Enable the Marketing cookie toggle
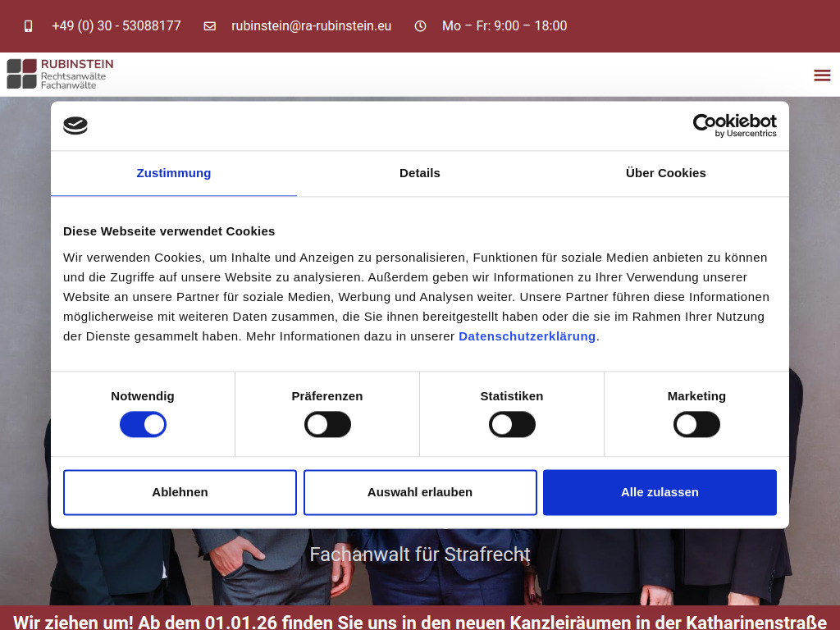This screenshot has width=840, height=630. pos(696,424)
